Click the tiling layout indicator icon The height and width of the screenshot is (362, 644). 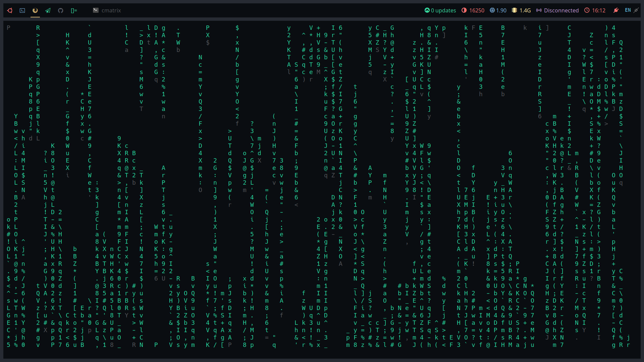point(74,10)
